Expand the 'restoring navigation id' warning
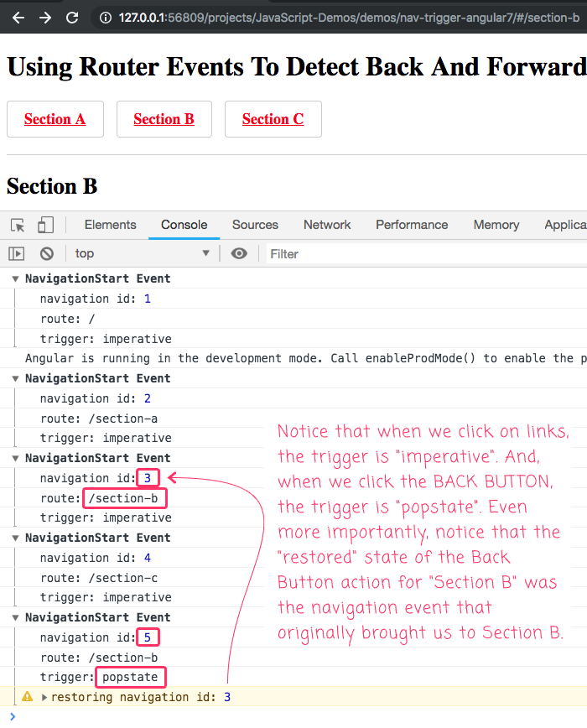The image size is (587, 728). 44,697
